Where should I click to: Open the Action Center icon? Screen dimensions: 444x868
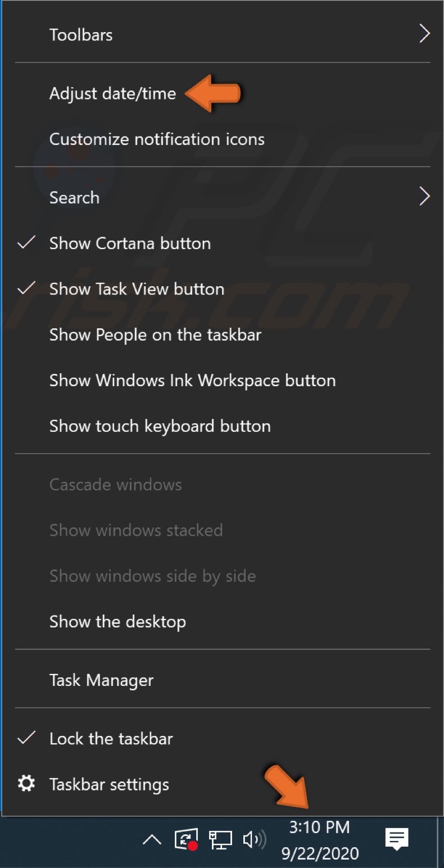tap(396, 839)
